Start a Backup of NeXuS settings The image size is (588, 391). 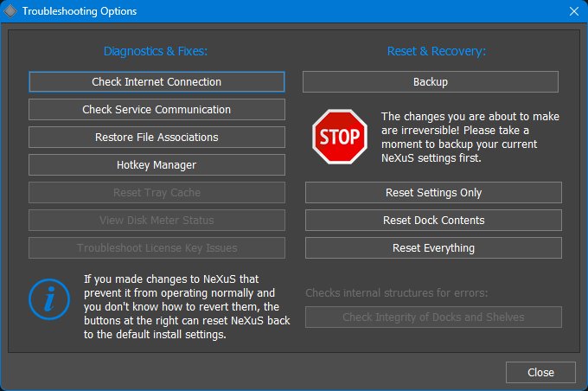click(x=431, y=82)
